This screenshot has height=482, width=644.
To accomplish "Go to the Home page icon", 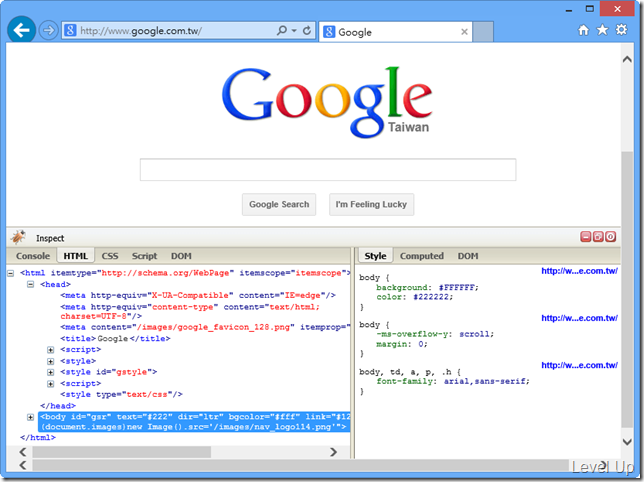I will (583, 30).
